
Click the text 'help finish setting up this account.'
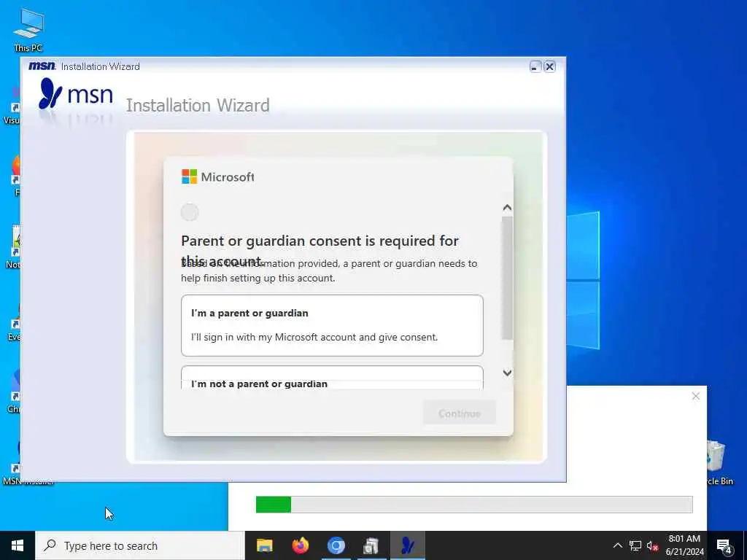pyautogui.click(x=258, y=278)
